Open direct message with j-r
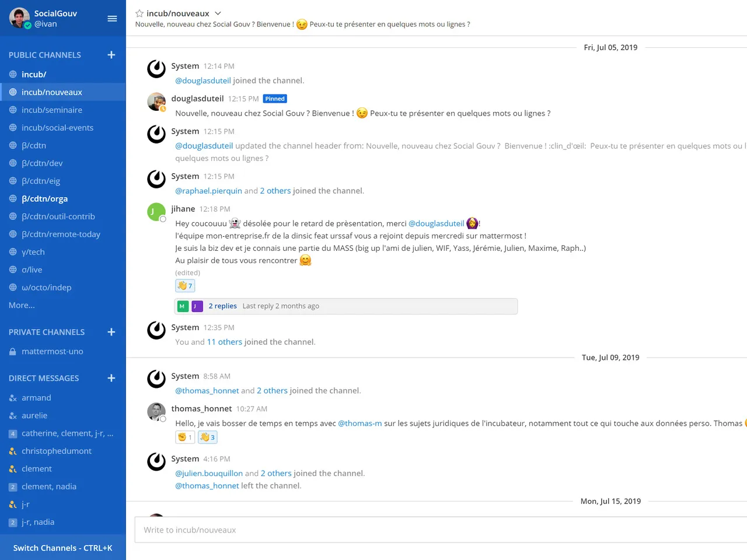Viewport: 747px width, 560px height. point(63,505)
